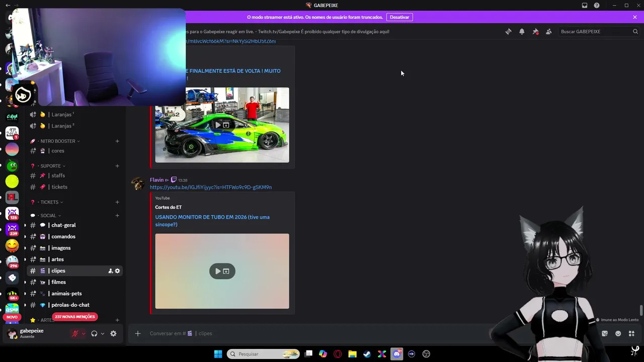Open Steam from the taskbar

pos(367,354)
